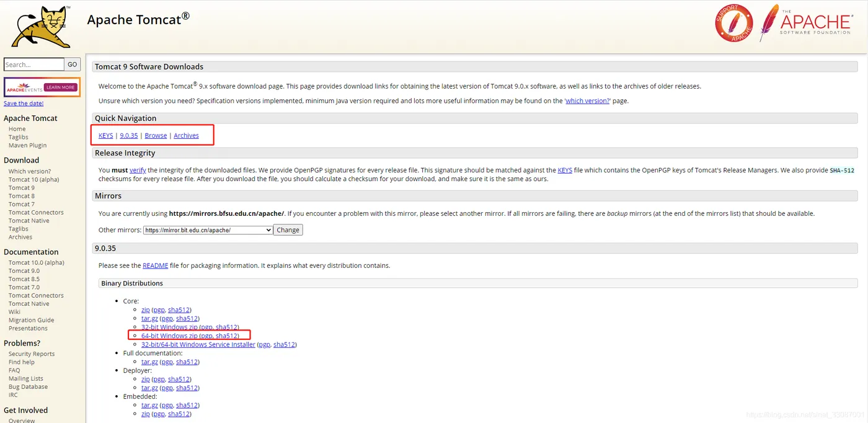Jump to 9.0.35 in quick navigation
This screenshot has width=868, height=423.
129,135
